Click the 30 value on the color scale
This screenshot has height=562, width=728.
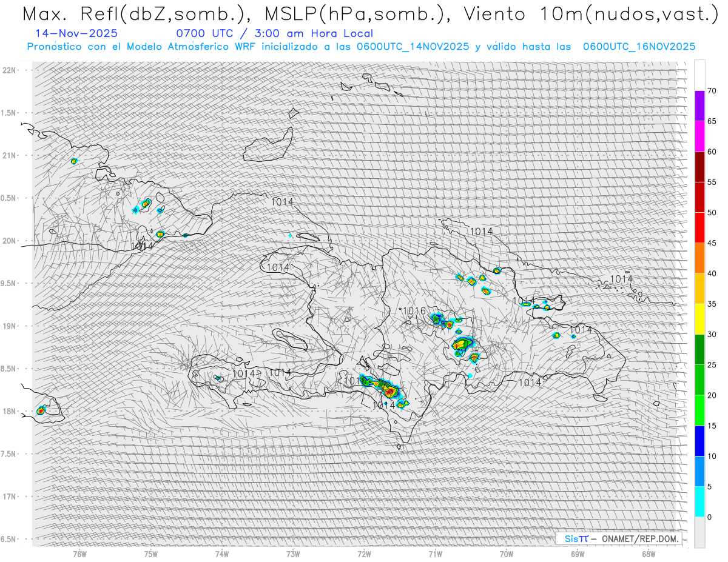[712, 334]
